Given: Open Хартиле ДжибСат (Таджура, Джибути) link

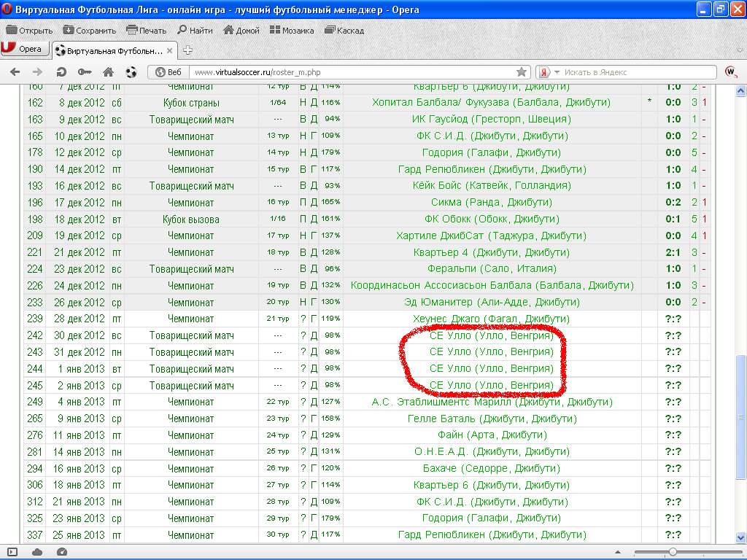Looking at the screenshot, I should click(x=491, y=236).
